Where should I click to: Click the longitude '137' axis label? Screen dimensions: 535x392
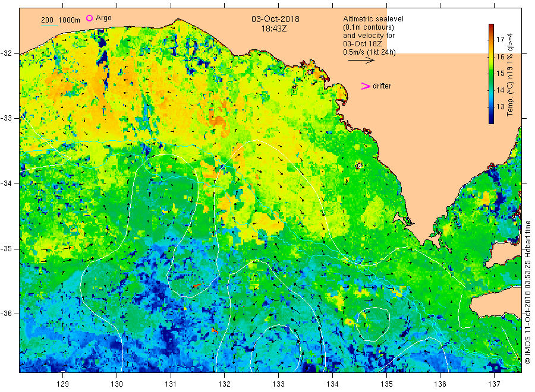tap(494, 384)
